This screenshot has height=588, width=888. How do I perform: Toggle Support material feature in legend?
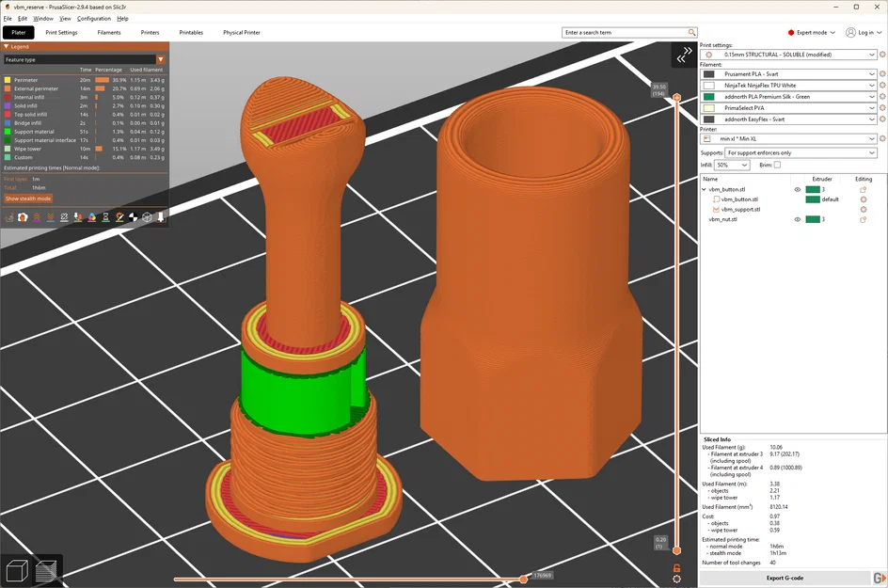pos(84,132)
